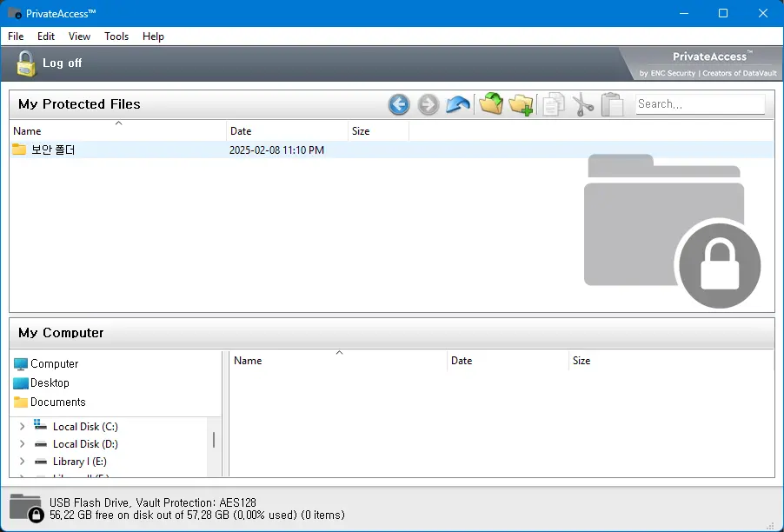Click the vault folder icon in status bar
This screenshot has width=784, height=532.
26,508
